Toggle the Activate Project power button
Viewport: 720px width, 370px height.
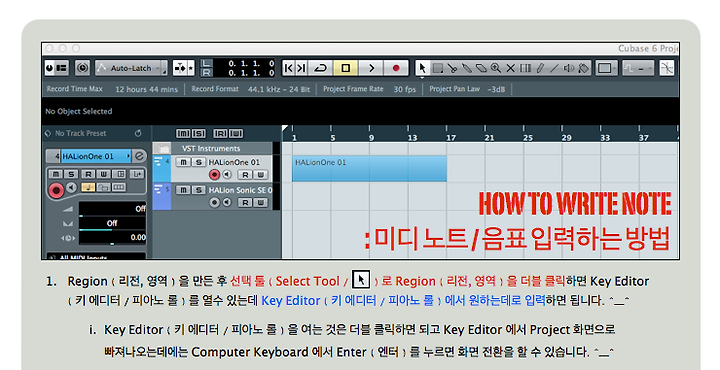point(50,68)
